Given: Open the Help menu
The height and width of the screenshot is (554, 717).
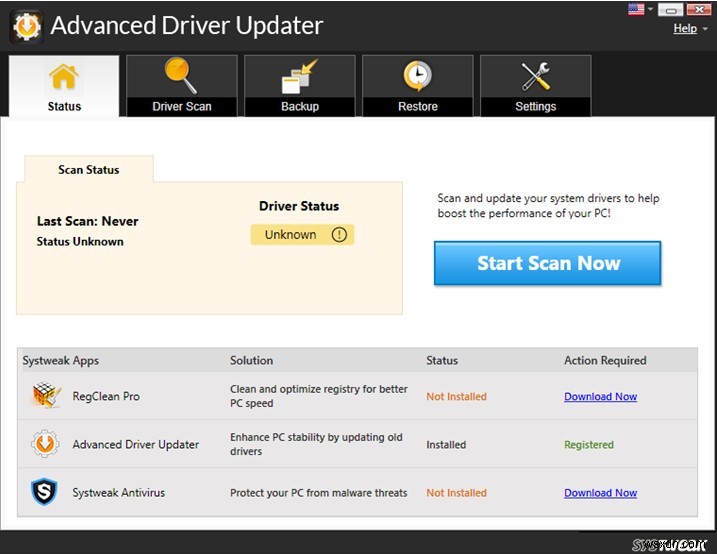Looking at the screenshot, I should pos(685,28).
